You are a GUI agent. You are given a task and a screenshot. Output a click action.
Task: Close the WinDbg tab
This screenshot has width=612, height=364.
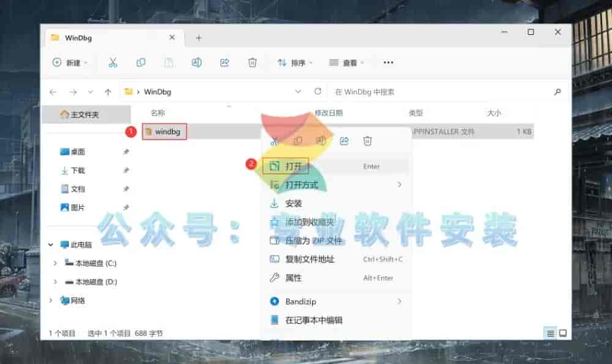pyautogui.click(x=172, y=37)
